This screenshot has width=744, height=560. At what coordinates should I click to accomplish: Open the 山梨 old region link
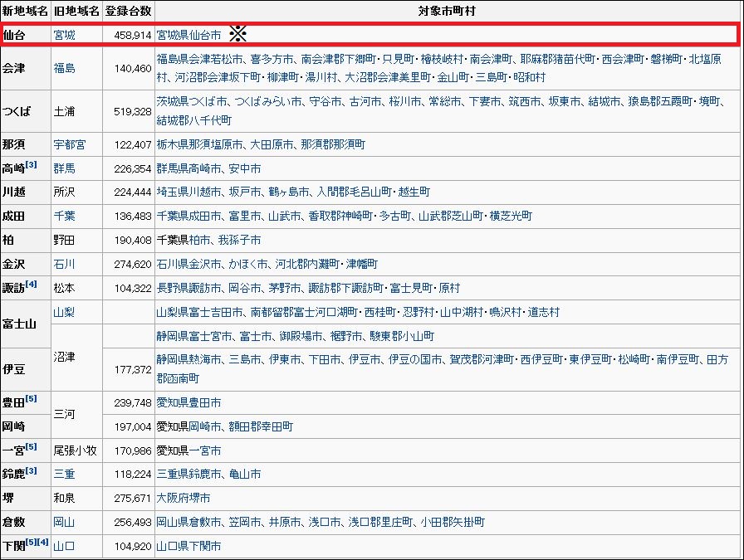pyautogui.click(x=64, y=312)
